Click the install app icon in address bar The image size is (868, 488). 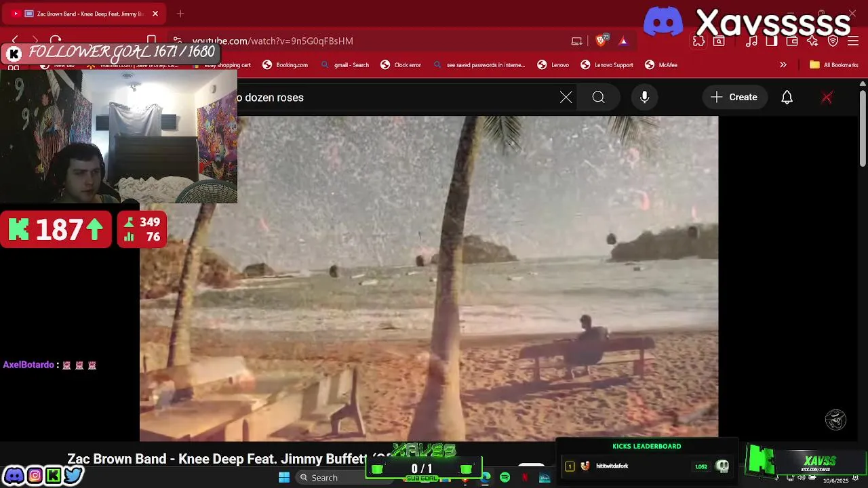[x=576, y=41]
